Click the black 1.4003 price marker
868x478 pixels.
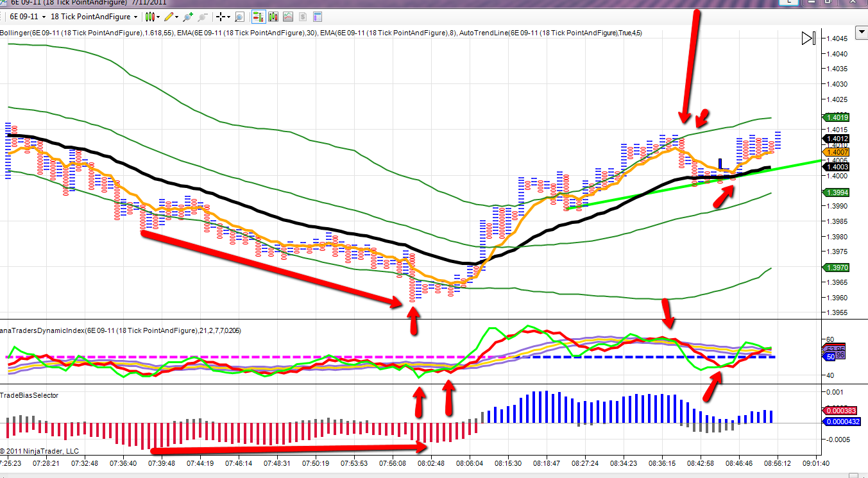(x=835, y=167)
